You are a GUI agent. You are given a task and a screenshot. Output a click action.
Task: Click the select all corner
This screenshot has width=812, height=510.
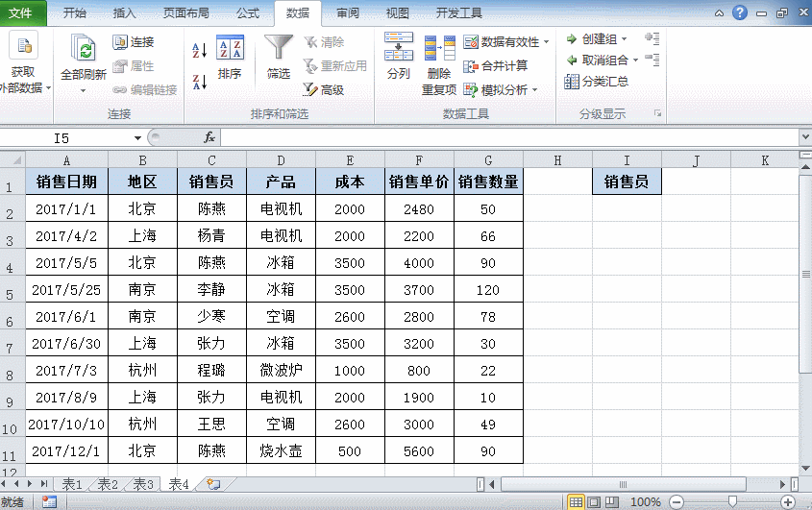tap(12, 159)
